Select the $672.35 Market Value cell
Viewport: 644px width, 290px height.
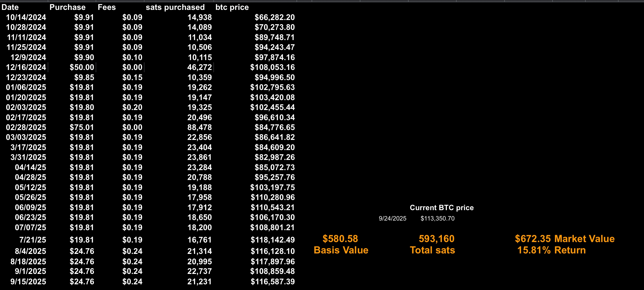[x=565, y=239]
